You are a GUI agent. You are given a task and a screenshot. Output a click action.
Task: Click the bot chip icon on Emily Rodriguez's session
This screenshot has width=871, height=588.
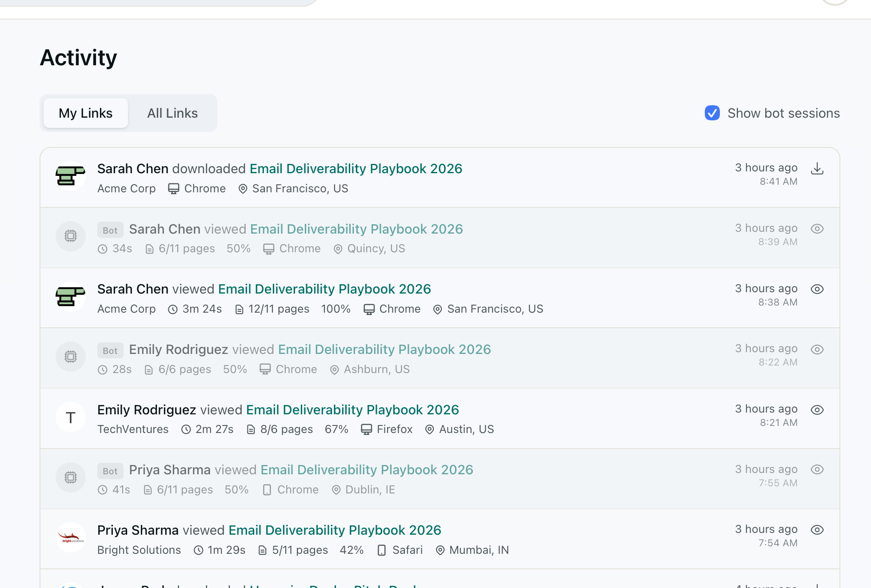(x=70, y=357)
